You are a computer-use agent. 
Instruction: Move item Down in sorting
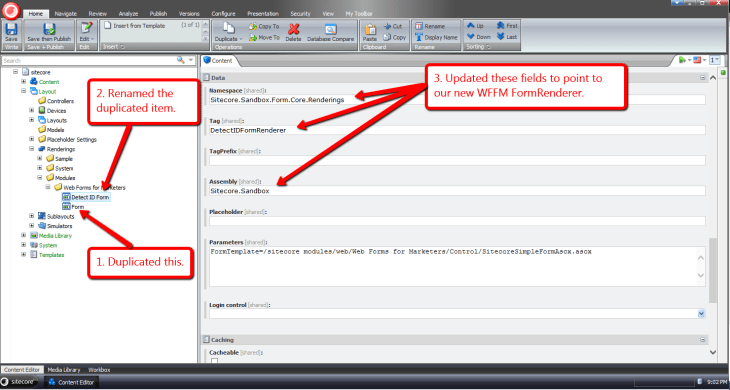pos(479,37)
